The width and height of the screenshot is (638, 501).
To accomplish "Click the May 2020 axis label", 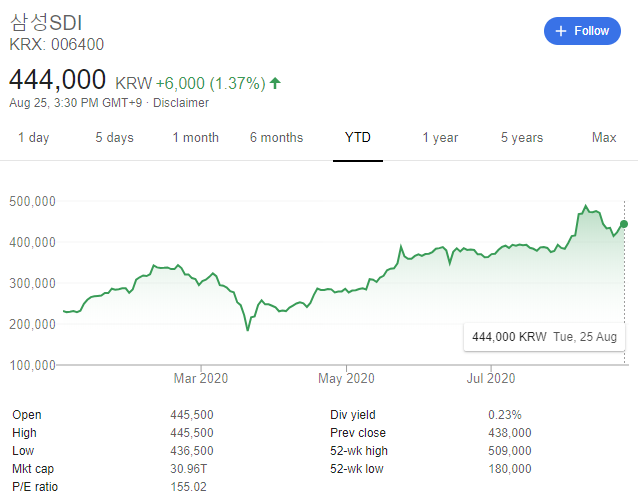I will (346, 378).
